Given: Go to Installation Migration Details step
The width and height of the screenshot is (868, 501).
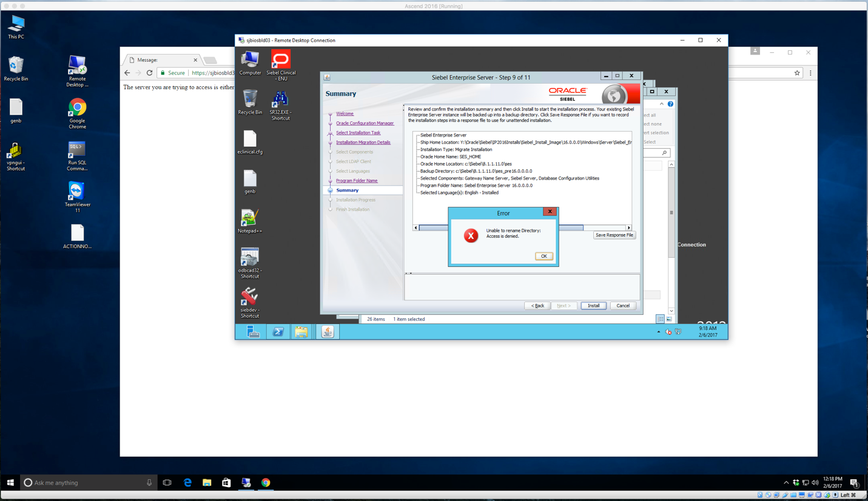Looking at the screenshot, I should click(363, 143).
